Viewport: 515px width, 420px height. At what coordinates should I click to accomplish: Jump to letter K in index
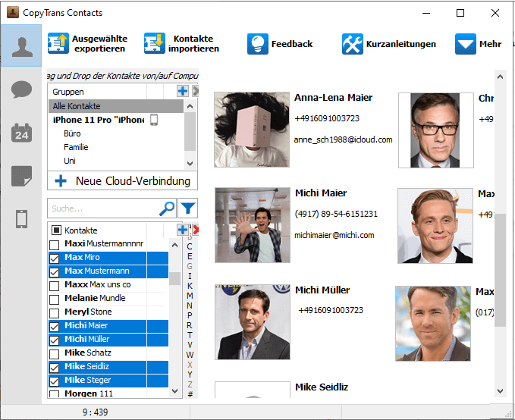tap(190, 286)
